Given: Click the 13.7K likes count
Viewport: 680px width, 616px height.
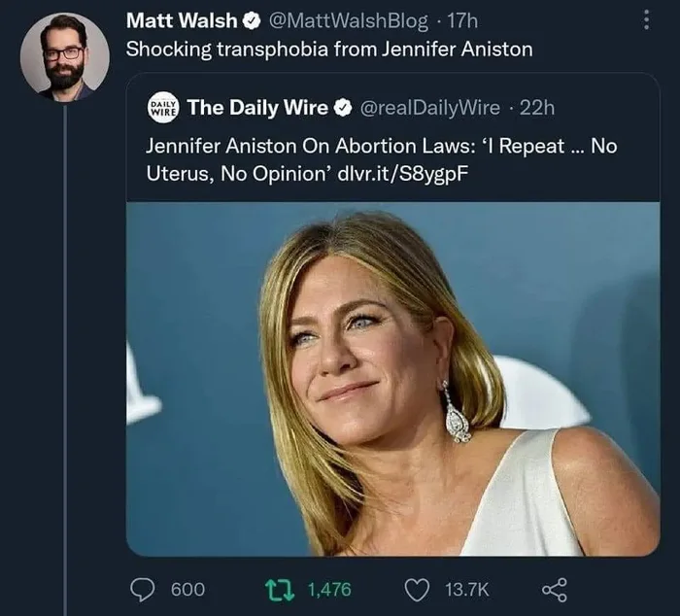Looking at the screenshot, I should [466, 589].
